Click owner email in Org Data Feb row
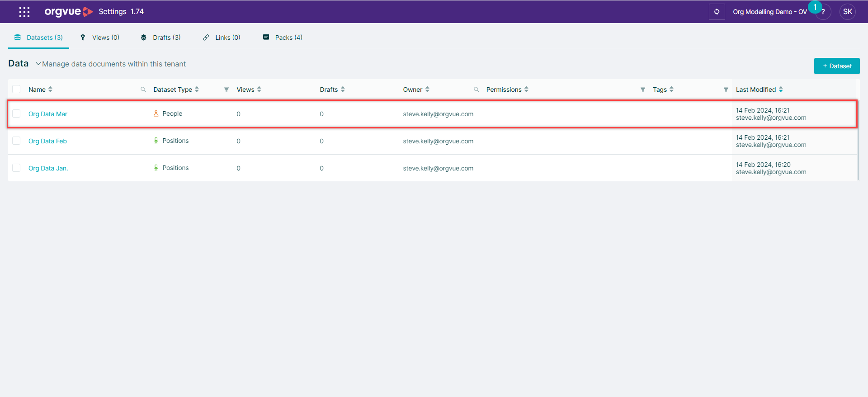Viewport: 868px width, 397px height. pyautogui.click(x=438, y=141)
